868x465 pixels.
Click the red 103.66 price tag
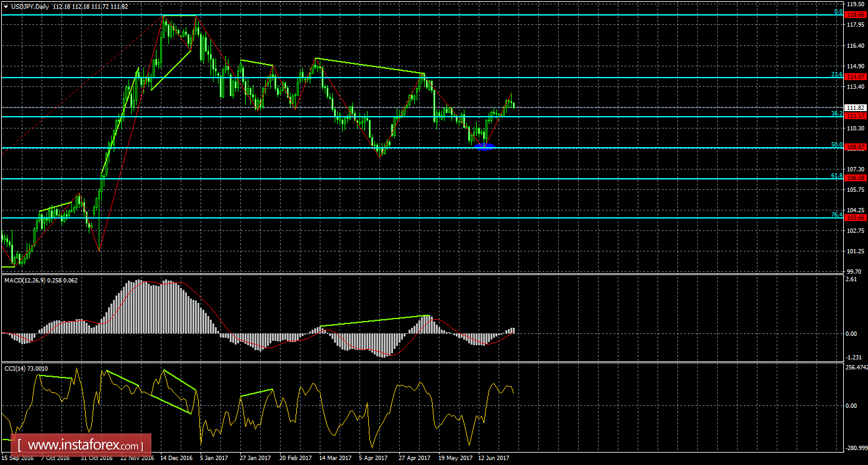tap(856, 217)
